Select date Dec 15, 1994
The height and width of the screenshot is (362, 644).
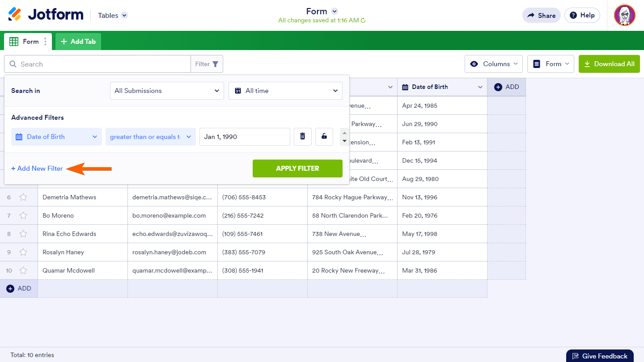click(x=442, y=160)
